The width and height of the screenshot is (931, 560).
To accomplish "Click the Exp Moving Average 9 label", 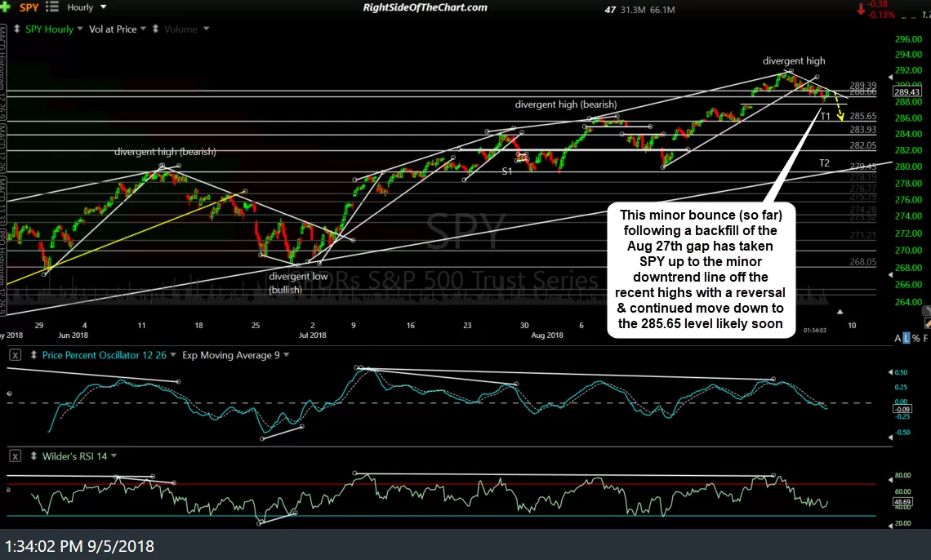I will tap(231, 355).
